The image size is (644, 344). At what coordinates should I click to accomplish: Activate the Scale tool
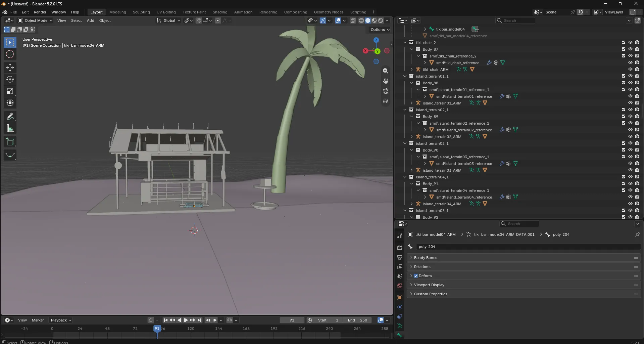10,91
